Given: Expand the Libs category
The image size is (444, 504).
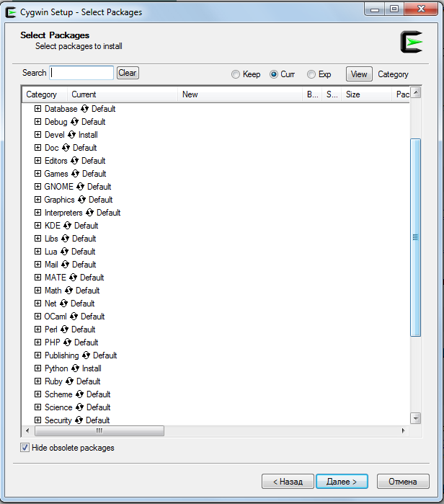Looking at the screenshot, I should tap(38, 239).
